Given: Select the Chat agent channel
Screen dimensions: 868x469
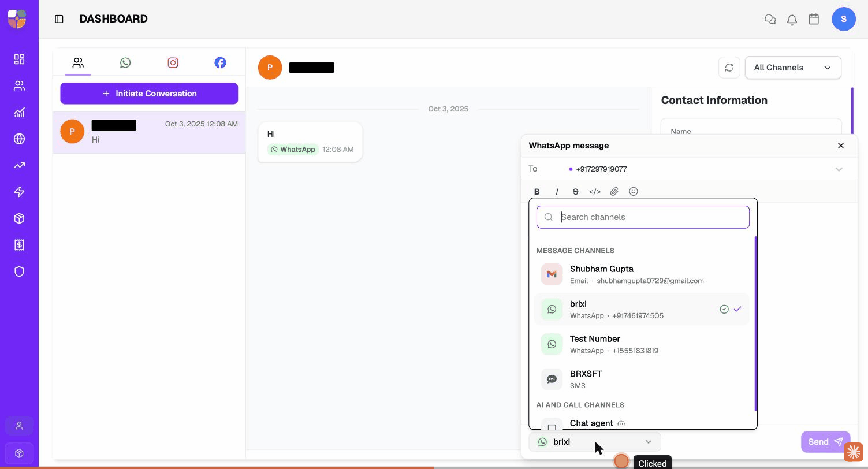Looking at the screenshot, I should [641, 423].
